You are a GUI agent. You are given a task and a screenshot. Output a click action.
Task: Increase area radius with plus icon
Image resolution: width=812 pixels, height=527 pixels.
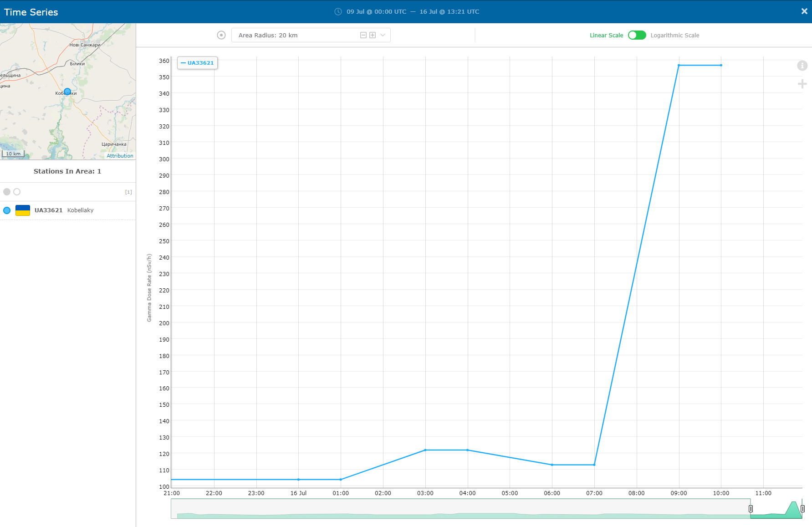(373, 35)
